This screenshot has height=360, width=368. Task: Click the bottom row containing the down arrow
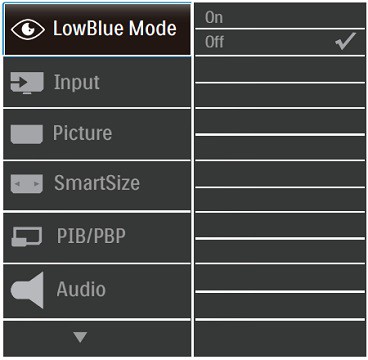pos(97,339)
